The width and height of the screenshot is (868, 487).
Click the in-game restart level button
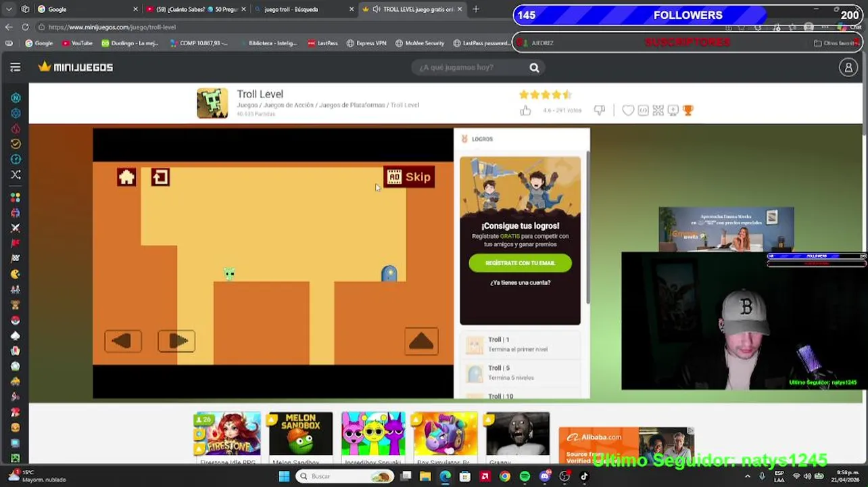tap(160, 177)
